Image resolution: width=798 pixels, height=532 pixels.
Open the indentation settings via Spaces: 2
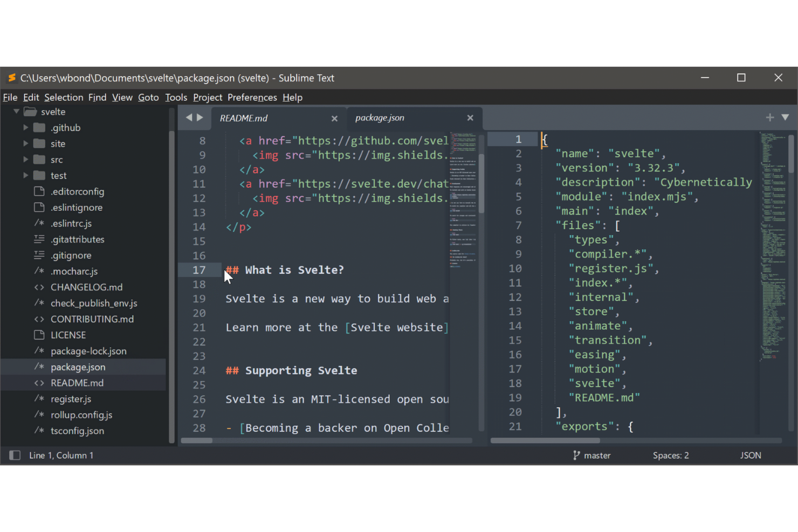(x=670, y=455)
